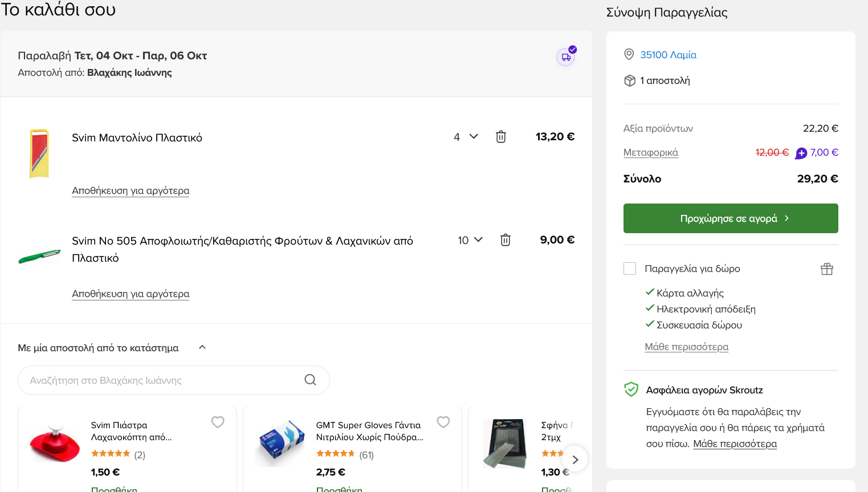Image resolution: width=868 pixels, height=492 pixels.
Task: Open the GMT Super Gloves box image
Action: click(280, 444)
